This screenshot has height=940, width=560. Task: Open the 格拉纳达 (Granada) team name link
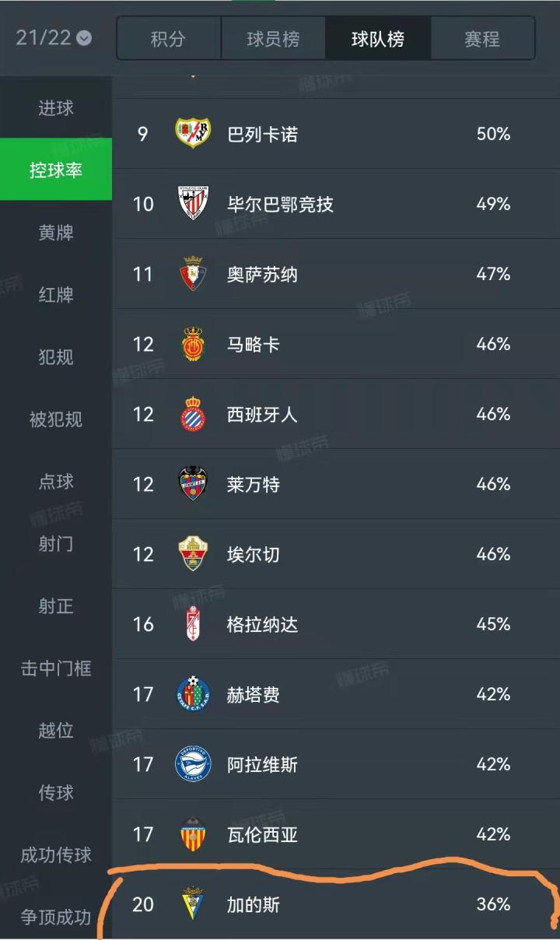(x=262, y=624)
